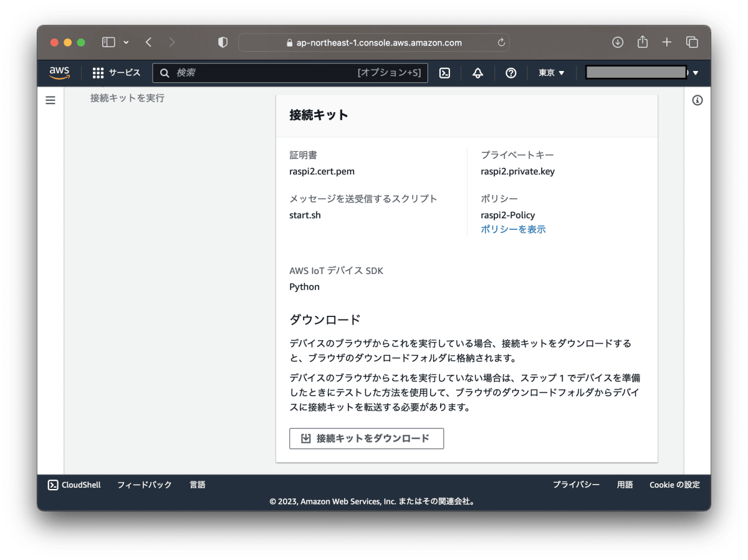Click the 検索 search field
The height and width of the screenshot is (560, 748).
(x=290, y=73)
